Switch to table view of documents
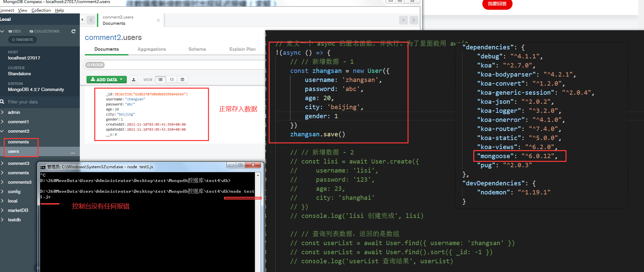Viewport: 644px width, 272px height. coord(182,80)
